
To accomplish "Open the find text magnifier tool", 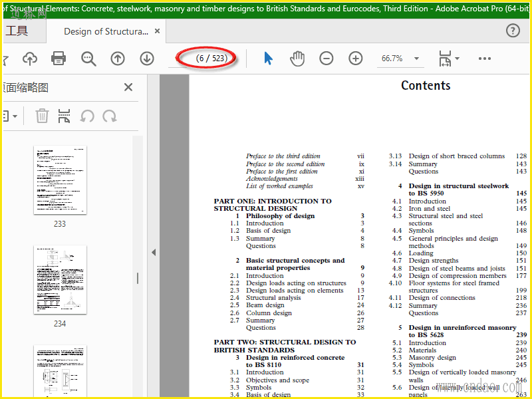I will click(x=88, y=59).
